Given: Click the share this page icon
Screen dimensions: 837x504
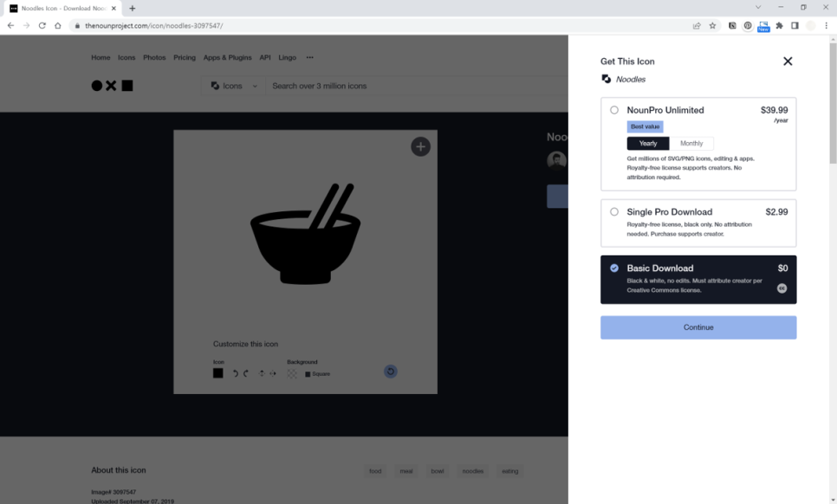Looking at the screenshot, I should point(697,26).
